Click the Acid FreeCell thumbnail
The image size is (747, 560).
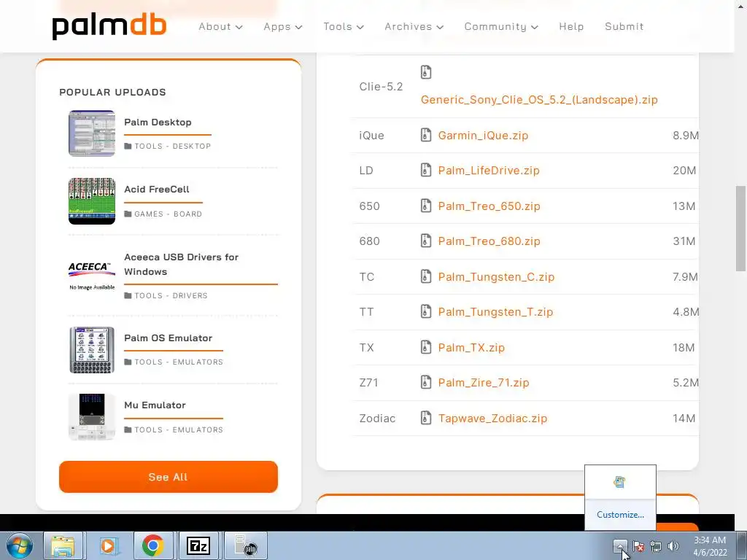click(92, 201)
